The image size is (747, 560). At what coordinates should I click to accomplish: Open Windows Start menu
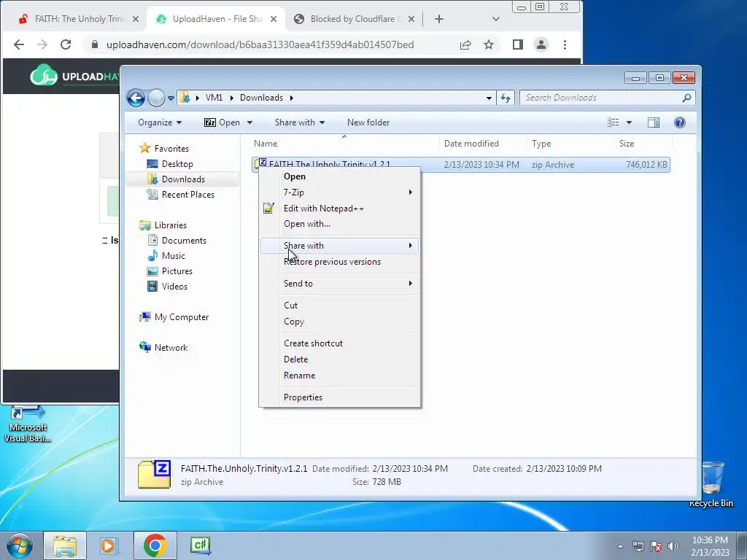(19, 545)
